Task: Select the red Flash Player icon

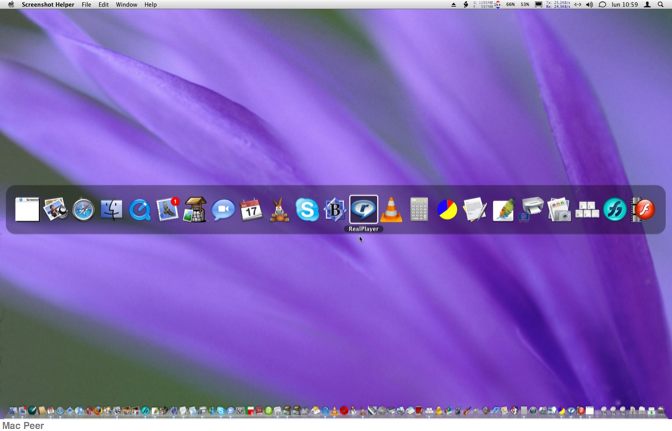Action: click(643, 210)
